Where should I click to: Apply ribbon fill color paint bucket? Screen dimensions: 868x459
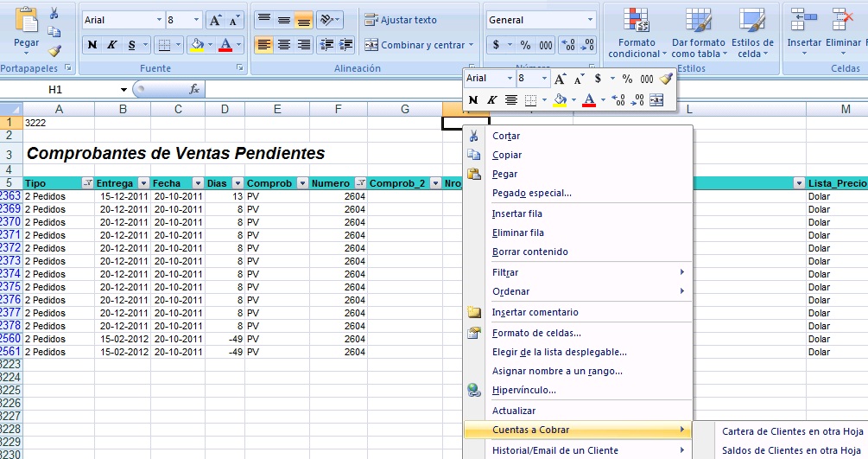[197, 45]
